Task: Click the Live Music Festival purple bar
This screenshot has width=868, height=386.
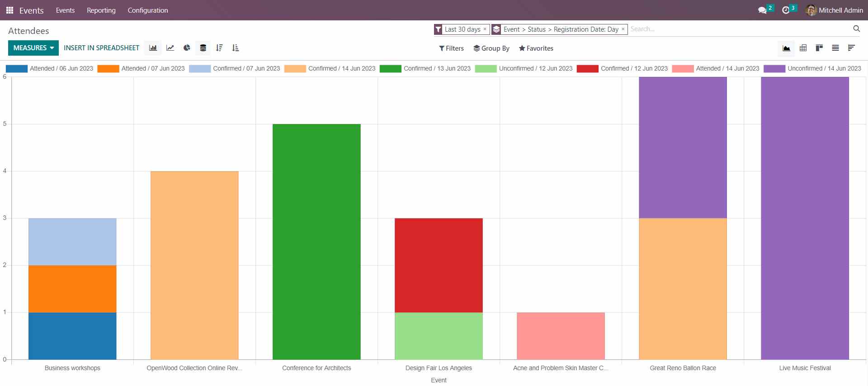Action: tap(805, 218)
